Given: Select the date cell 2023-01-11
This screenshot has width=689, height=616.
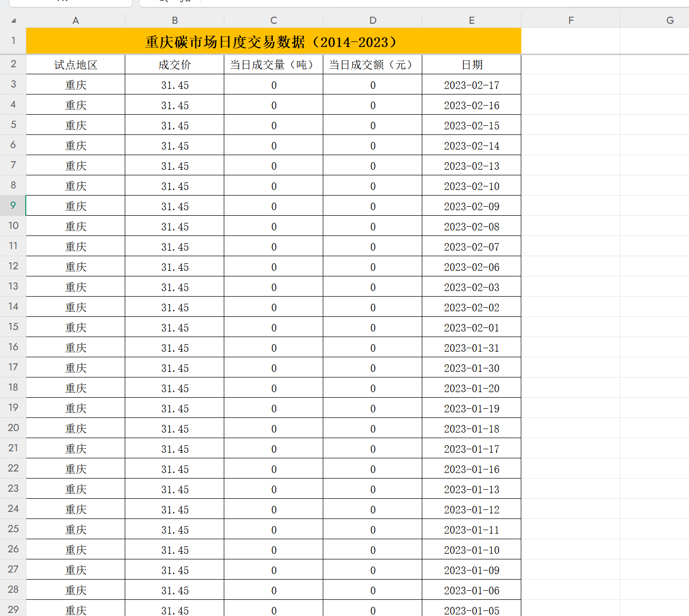Looking at the screenshot, I should tap(472, 530).
